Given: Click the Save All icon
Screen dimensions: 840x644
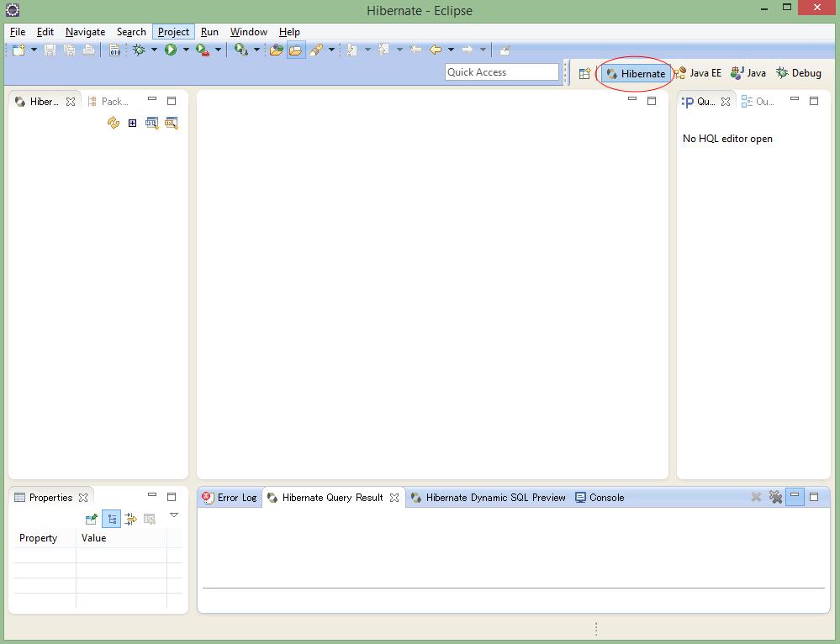Looking at the screenshot, I should coord(69,50).
